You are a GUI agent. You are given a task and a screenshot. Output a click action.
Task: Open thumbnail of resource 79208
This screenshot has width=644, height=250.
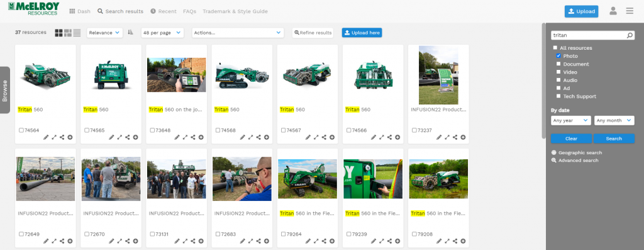click(x=438, y=179)
